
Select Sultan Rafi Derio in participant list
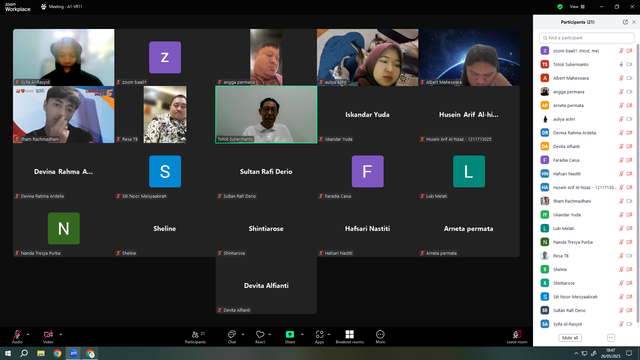point(587,310)
